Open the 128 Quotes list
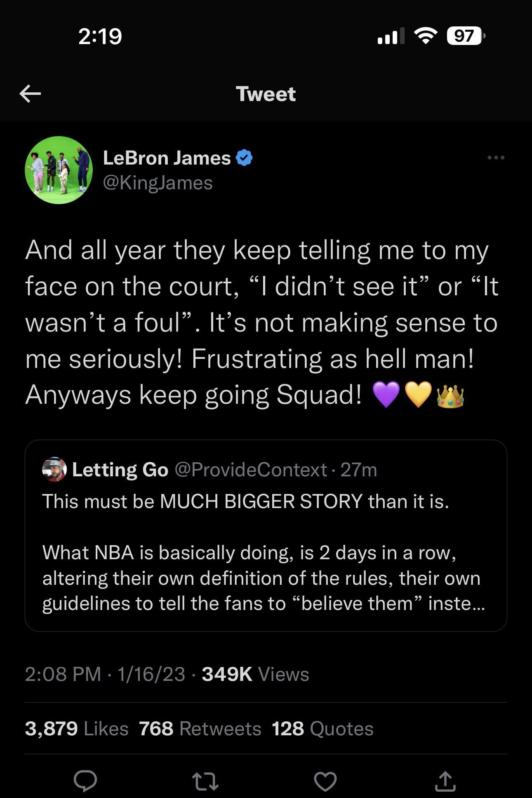 click(x=322, y=729)
